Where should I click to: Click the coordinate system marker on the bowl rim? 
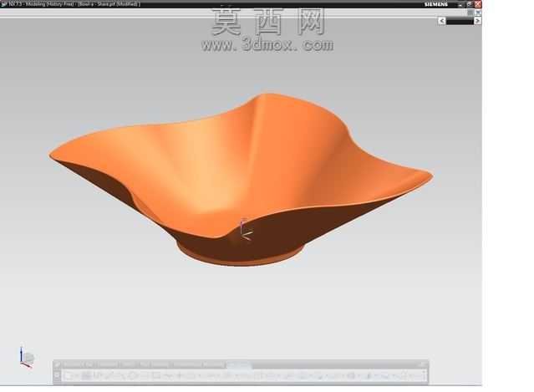coord(246,230)
